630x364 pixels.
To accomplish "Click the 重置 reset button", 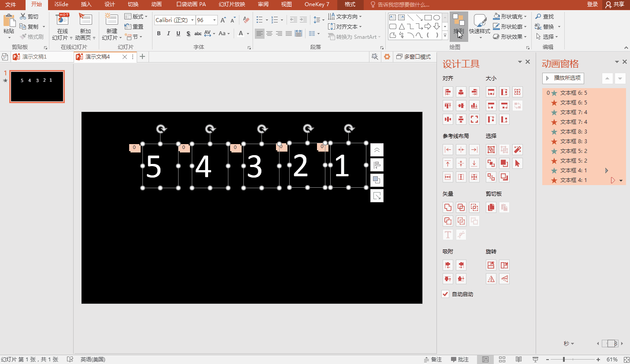I will click(x=134, y=26).
